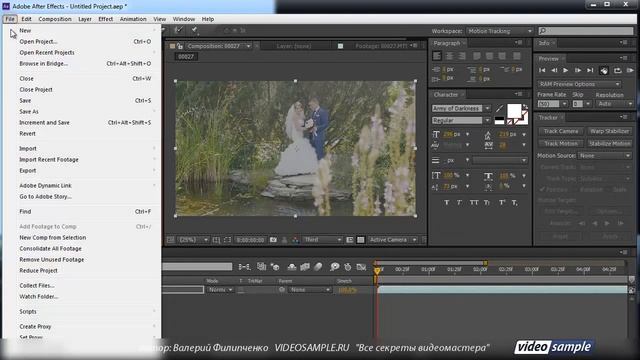Click the Track Camera button
The image size is (640, 360).
[561, 131]
